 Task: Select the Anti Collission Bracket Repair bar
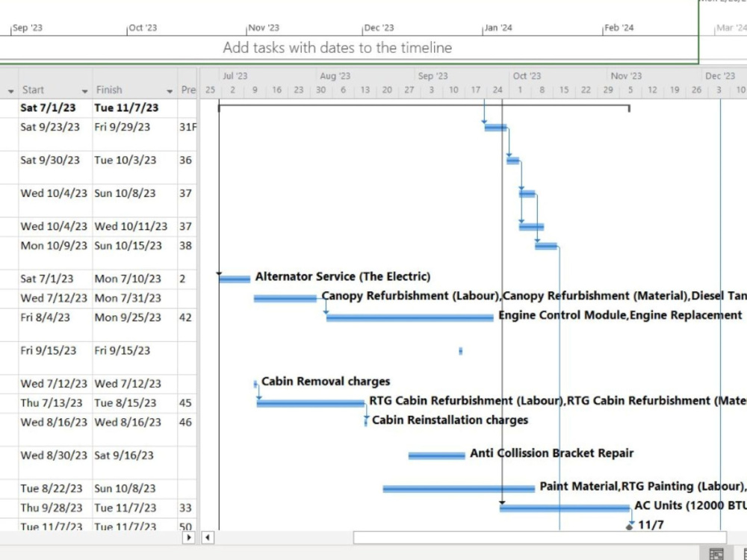[x=436, y=456]
